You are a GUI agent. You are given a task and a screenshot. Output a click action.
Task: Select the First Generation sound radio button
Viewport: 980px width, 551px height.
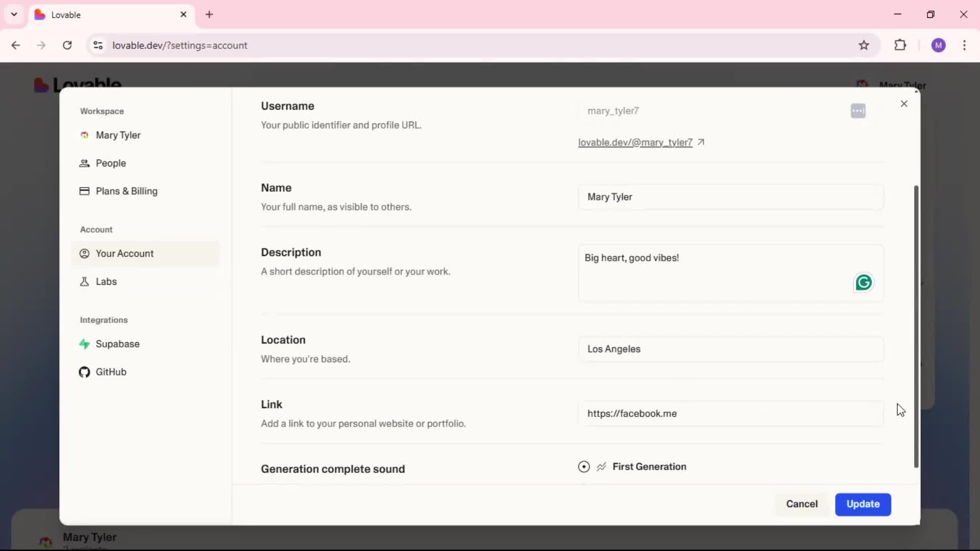pos(584,467)
